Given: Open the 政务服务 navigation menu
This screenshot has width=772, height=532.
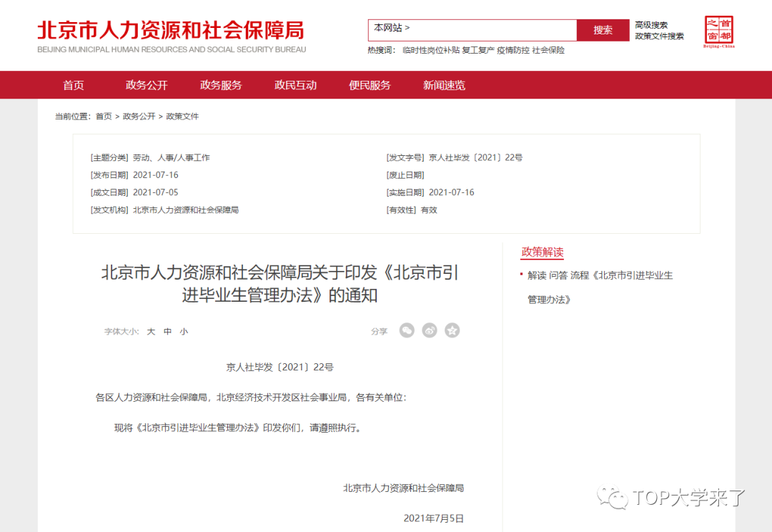Looking at the screenshot, I should coord(221,85).
